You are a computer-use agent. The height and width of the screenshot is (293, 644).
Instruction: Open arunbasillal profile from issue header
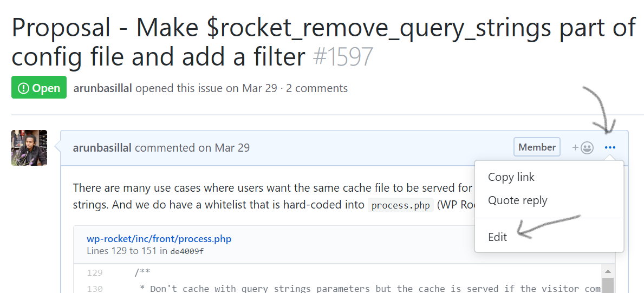tap(103, 88)
